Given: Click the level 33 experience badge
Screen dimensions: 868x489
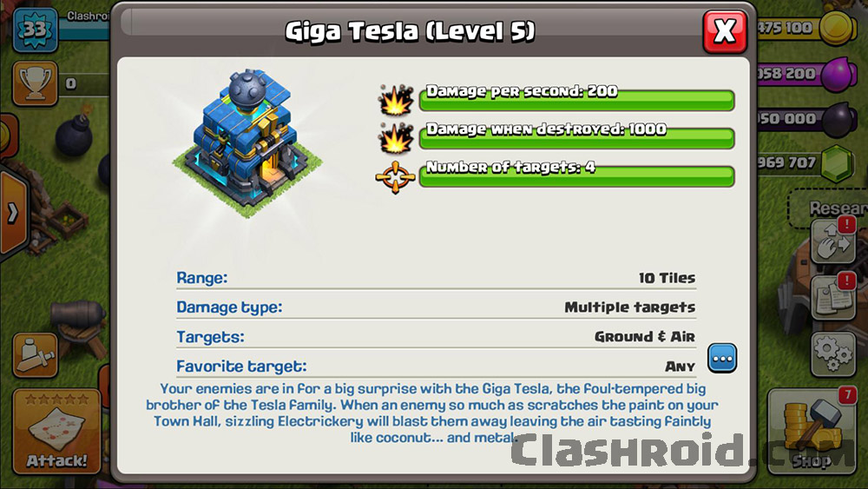Looking at the screenshot, I should click(x=35, y=30).
